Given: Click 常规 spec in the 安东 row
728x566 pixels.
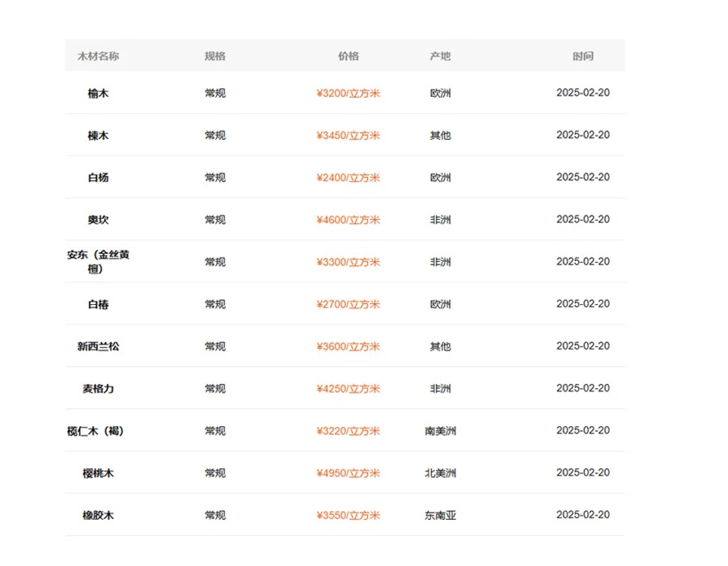Looking at the screenshot, I should click(215, 262).
